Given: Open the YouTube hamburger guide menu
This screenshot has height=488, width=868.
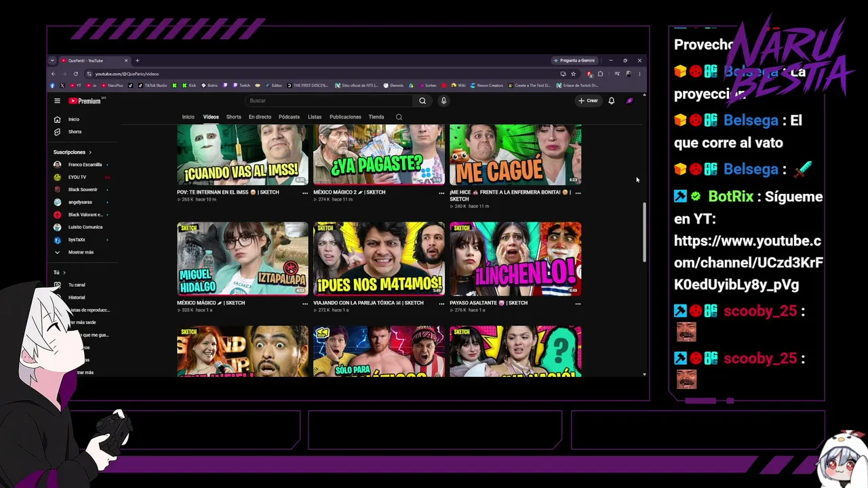Looking at the screenshot, I should pos(58,101).
